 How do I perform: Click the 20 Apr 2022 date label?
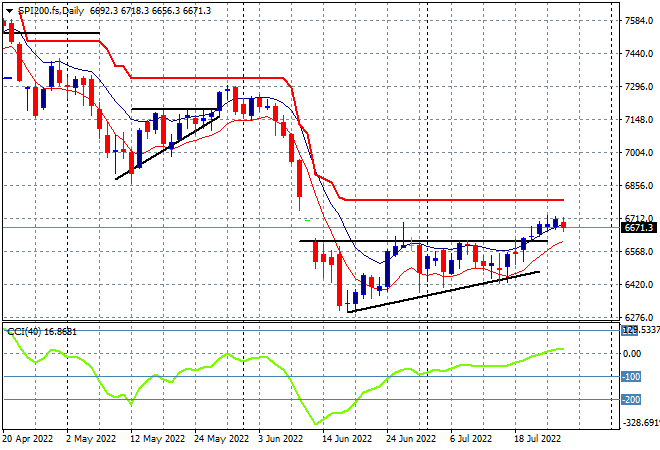(x=28, y=439)
